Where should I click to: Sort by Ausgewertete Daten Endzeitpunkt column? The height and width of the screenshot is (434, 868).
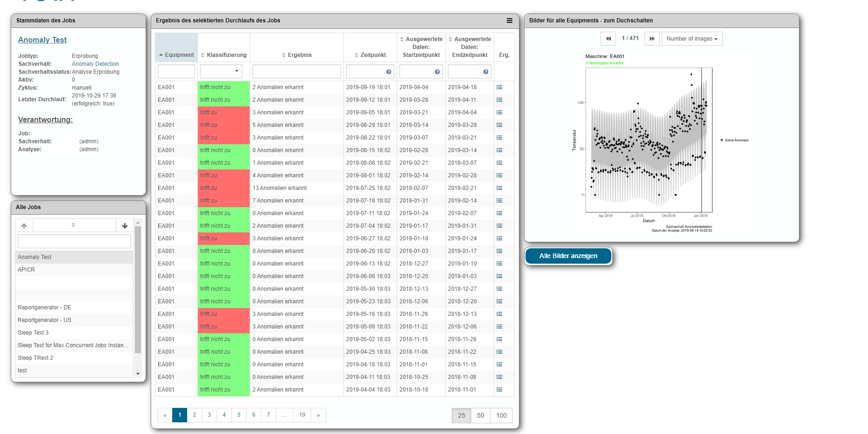(469, 47)
